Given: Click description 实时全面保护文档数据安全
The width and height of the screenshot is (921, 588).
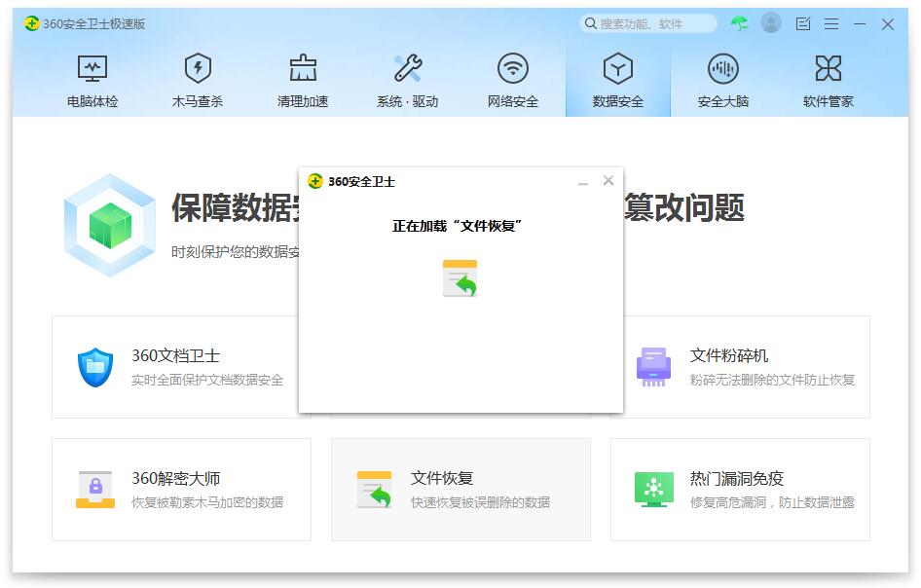Looking at the screenshot, I should 207,380.
